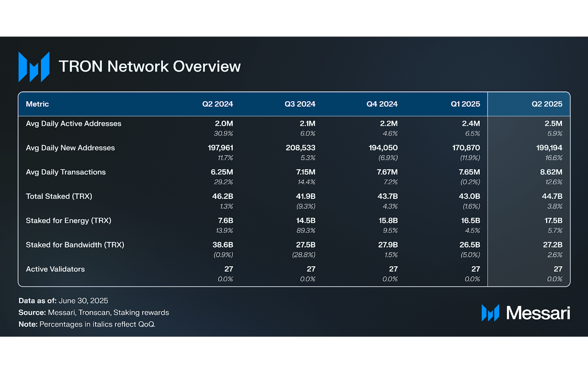Screen dimensions: 588x373
Task: Click the 46.2B total staked value
Action: tap(223, 196)
